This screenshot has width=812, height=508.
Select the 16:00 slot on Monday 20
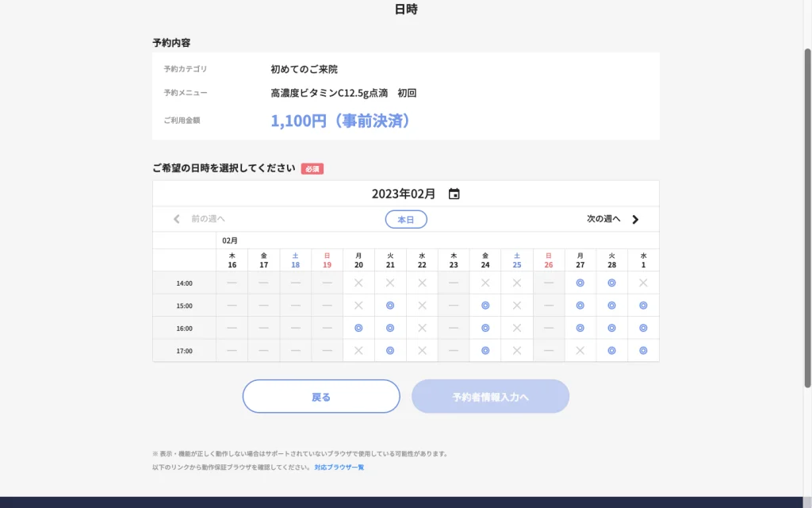click(358, 328)
